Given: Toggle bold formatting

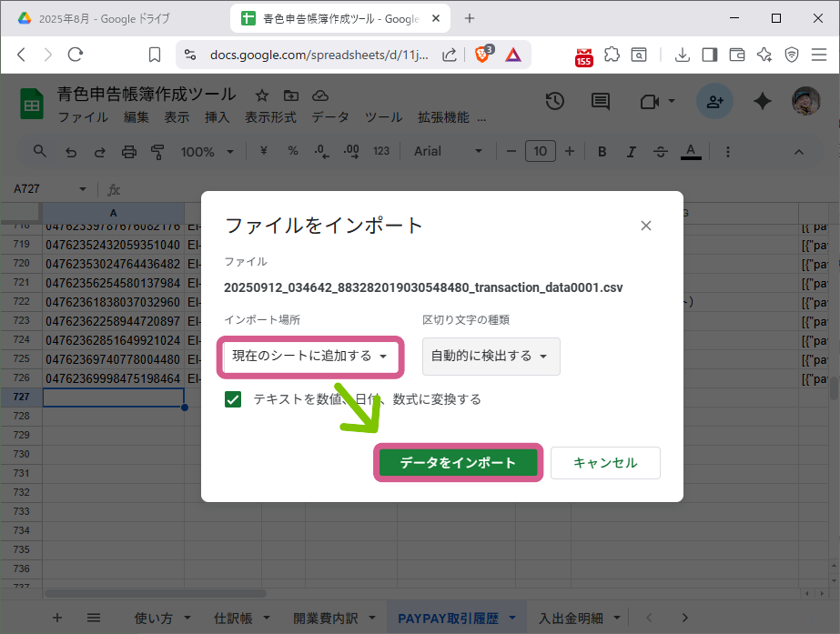Looking at the screenshot, I should [602, 151].
